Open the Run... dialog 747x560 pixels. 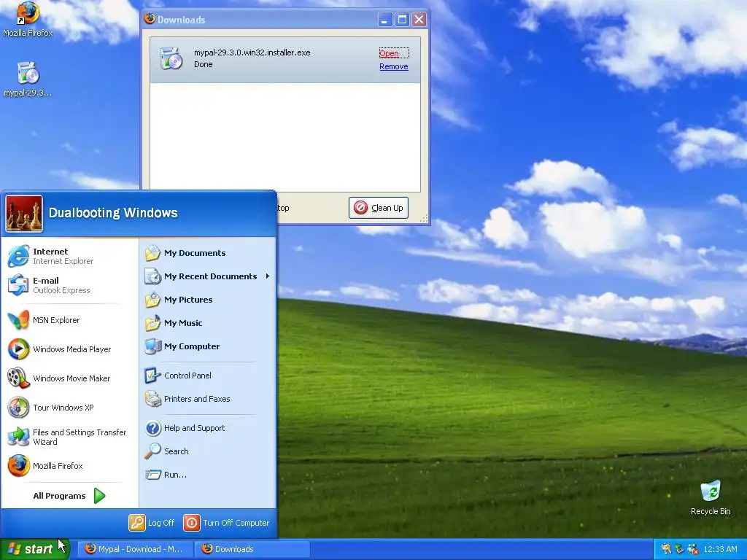tap(207, 475)
